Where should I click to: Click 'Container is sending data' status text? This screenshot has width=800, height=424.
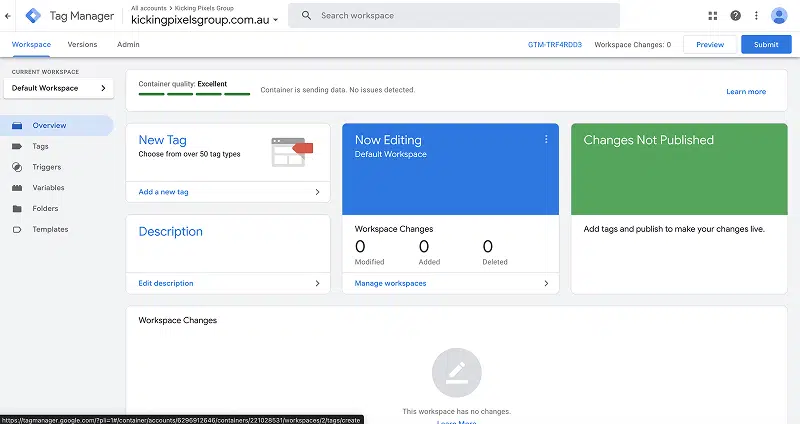click(338, 90)
